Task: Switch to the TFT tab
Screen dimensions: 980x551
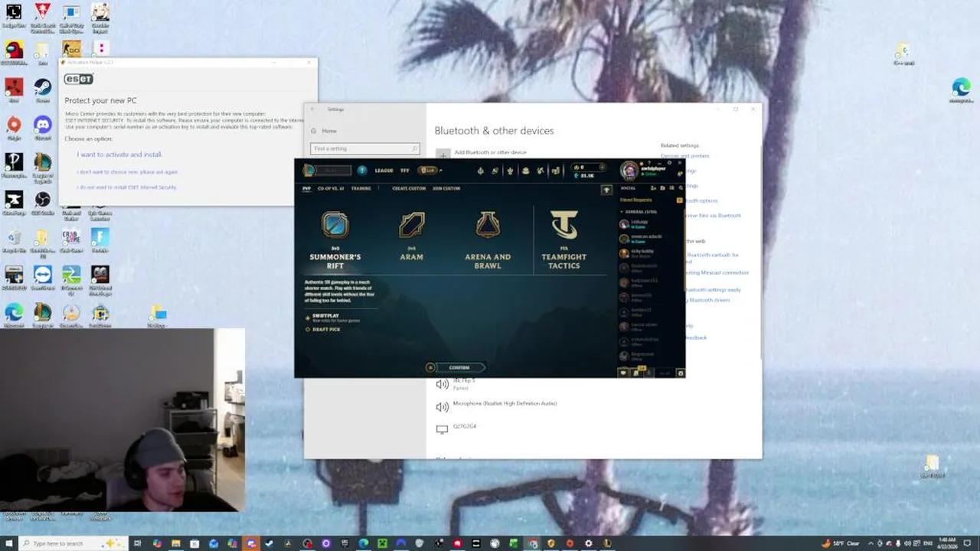Action: (404, 171)
